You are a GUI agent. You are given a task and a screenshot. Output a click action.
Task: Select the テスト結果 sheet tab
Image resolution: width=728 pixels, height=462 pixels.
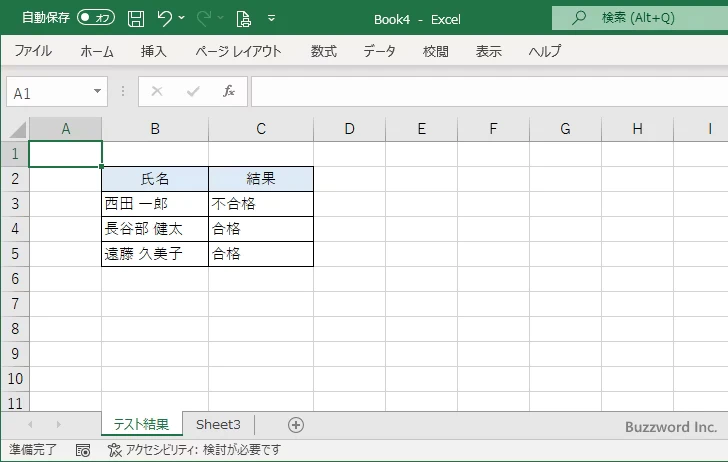coord(142,424)
